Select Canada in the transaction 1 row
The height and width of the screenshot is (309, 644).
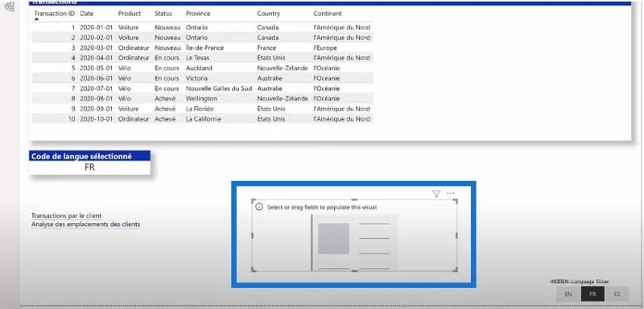(x=268, y=27)
